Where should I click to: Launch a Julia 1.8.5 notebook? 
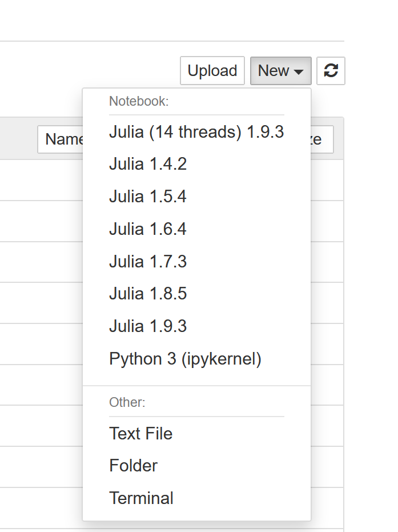148,294
